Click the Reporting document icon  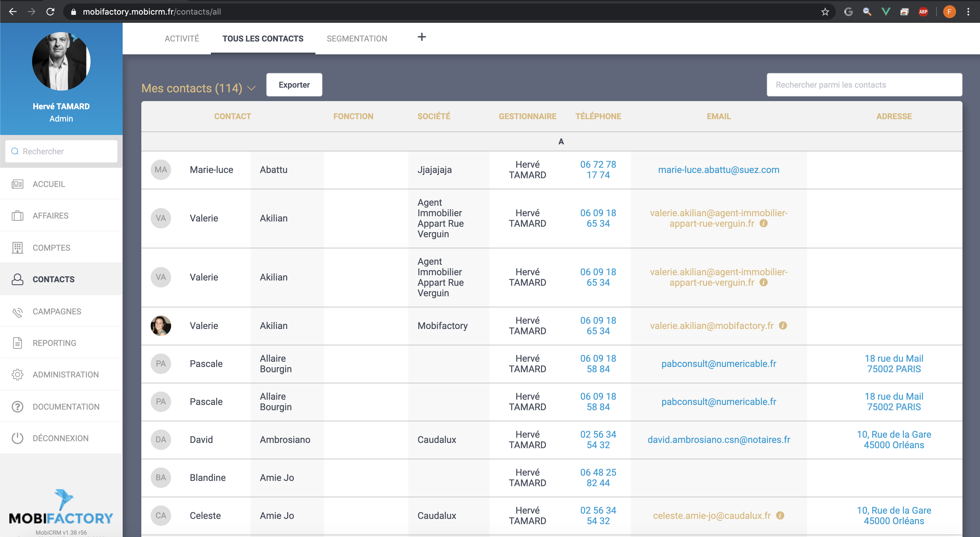coord(18,343)
